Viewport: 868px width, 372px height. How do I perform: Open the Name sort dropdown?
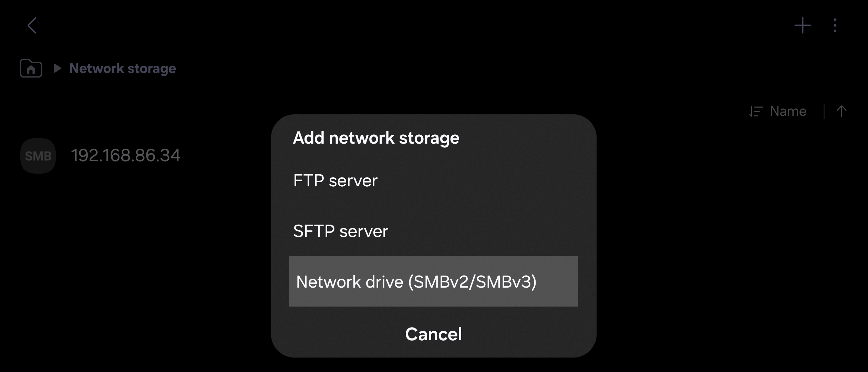(x=788, y=111)
